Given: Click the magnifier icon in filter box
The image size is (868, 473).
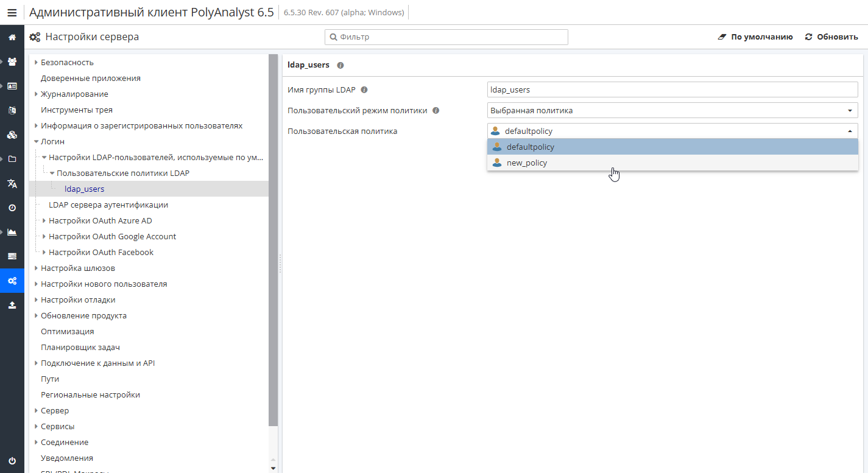Looking at the screenshot, I should coord(333,37).
